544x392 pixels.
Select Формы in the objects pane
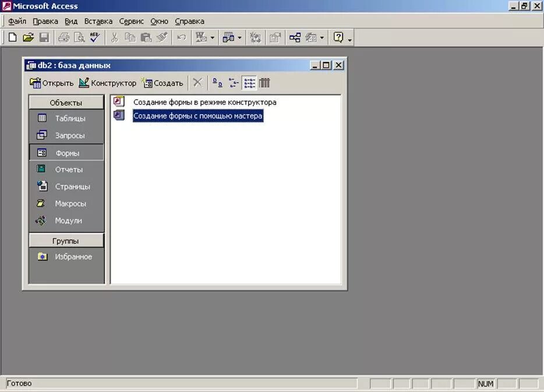pos(66,153)
